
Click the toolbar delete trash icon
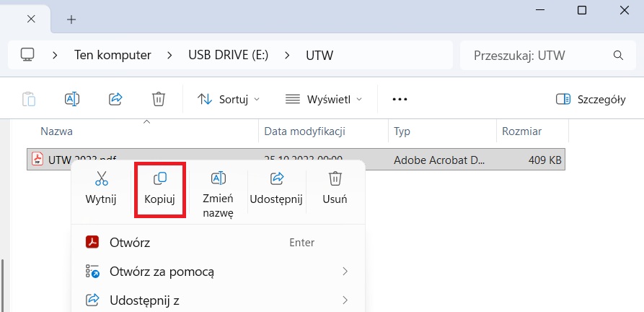point(159,99)
